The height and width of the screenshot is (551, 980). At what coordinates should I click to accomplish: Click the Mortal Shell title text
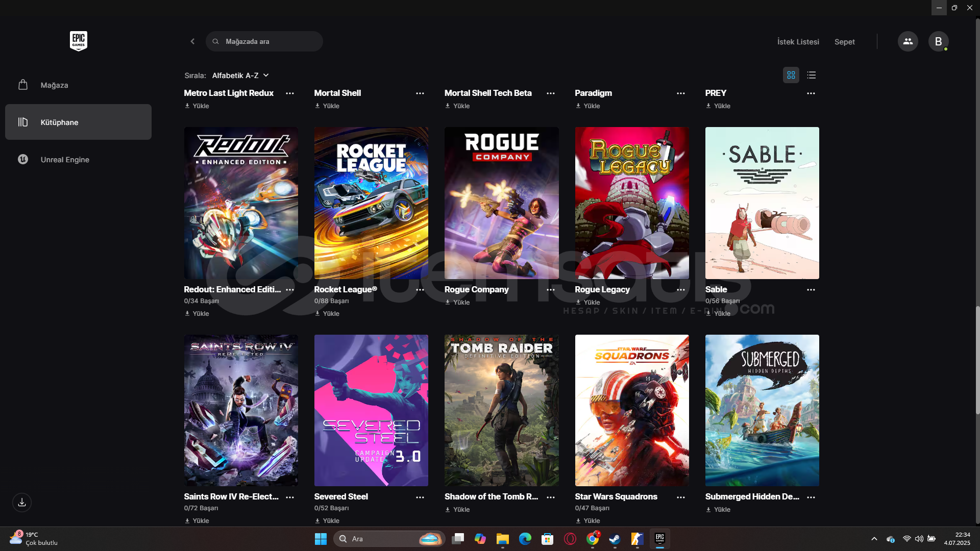(337, 93)
